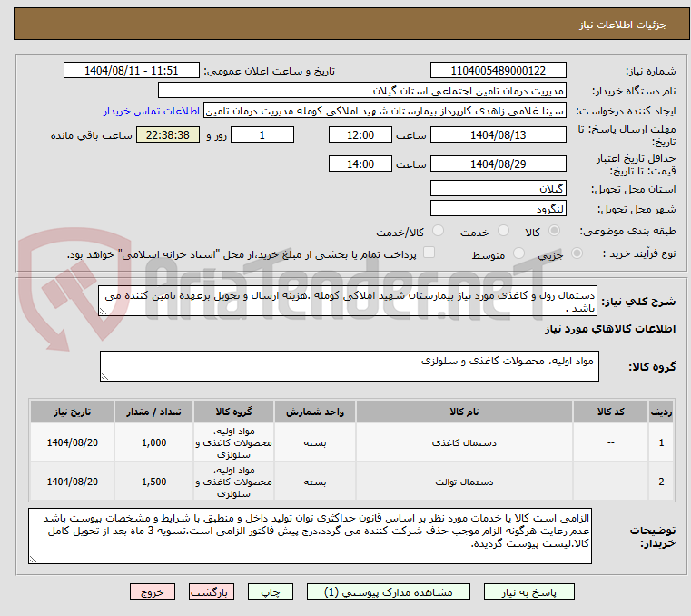
Task: Click the validity time 14:00 field
Action: pyautogui.click(x=360, y=164)
